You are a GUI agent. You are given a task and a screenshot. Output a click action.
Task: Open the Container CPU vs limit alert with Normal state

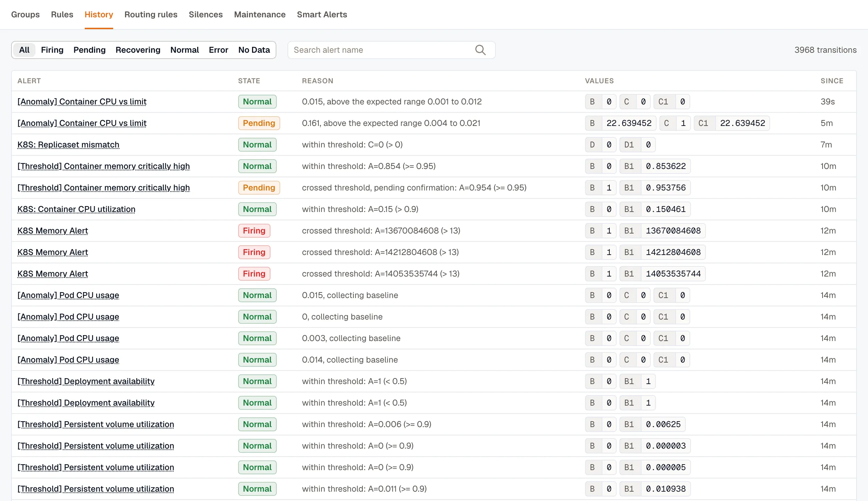[82, 102]
